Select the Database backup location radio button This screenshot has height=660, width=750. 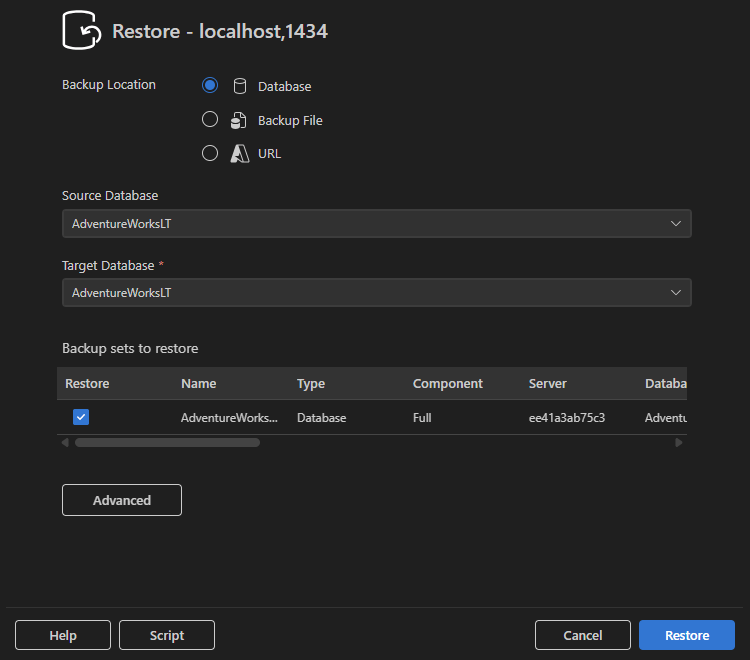point(210,86)
